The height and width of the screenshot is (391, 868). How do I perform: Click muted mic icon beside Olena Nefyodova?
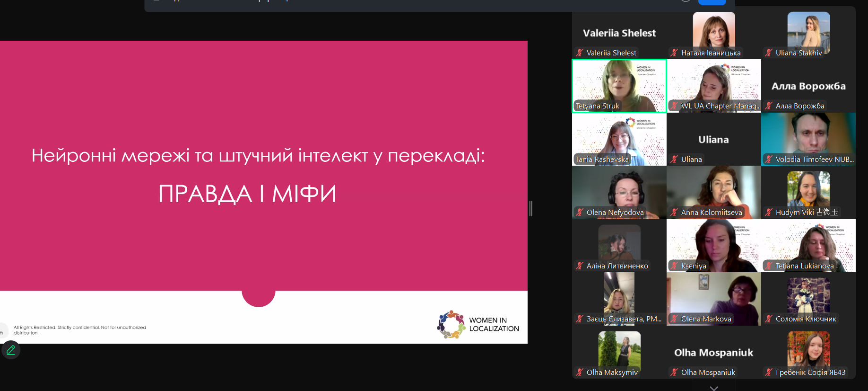tap(580, 213)
